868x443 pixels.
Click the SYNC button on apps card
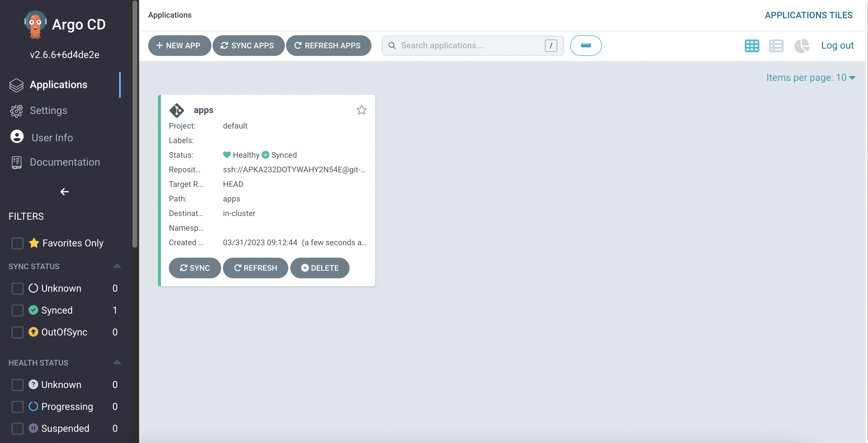[195, 267]
